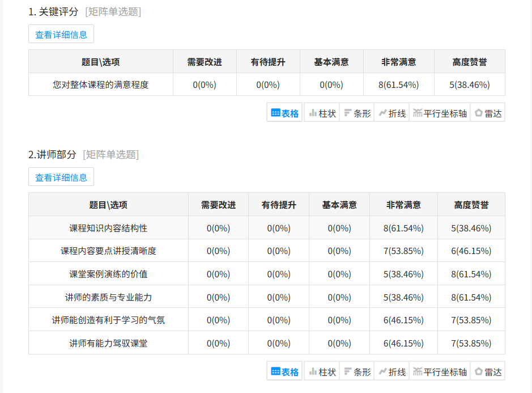Select 表格 tab under 讲师部分 table

click(285, 371)
